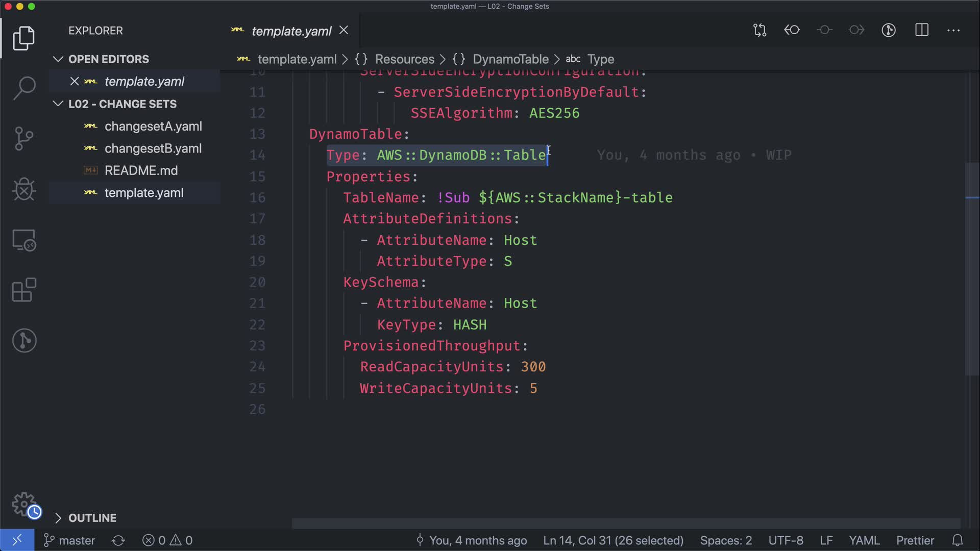Open the Manage settings gear

click(x=24, y=504)
